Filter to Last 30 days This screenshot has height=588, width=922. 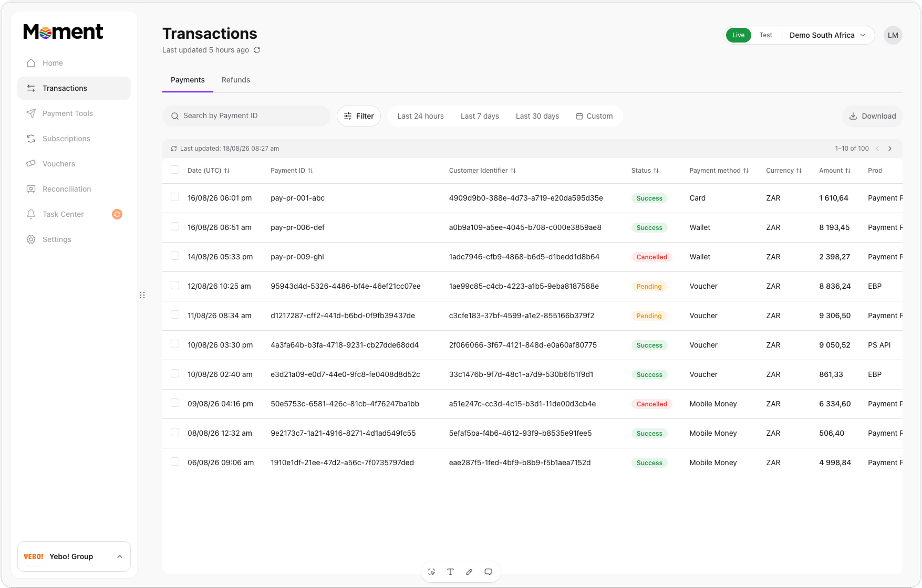[x=537, y=116]
